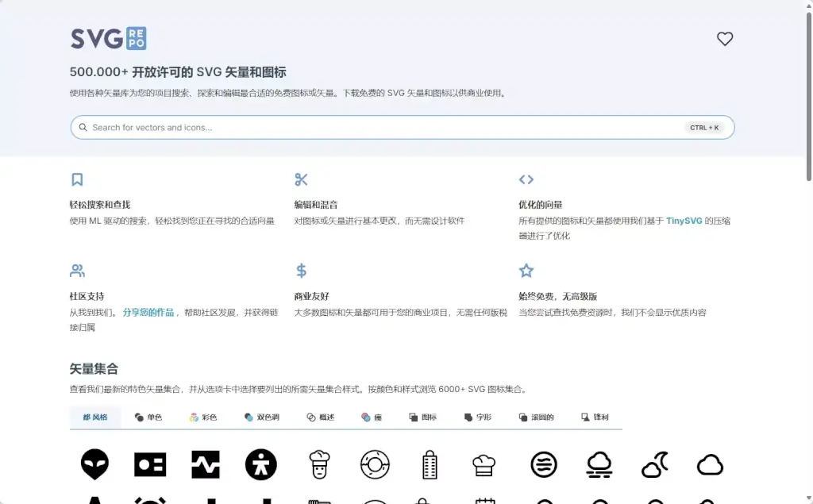Open the chef hat vector icon
Screen dimensions: 813x504
484,465
